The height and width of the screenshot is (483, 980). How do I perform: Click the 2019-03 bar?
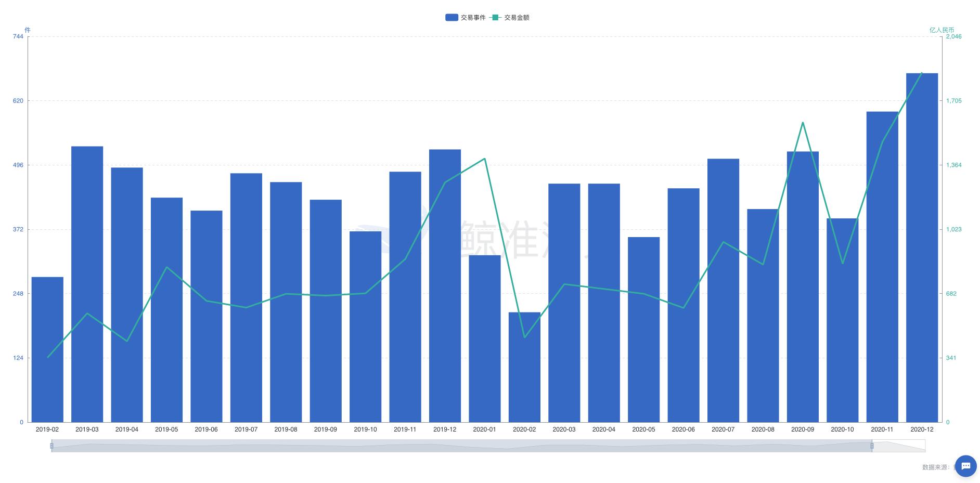click(87, 284)
